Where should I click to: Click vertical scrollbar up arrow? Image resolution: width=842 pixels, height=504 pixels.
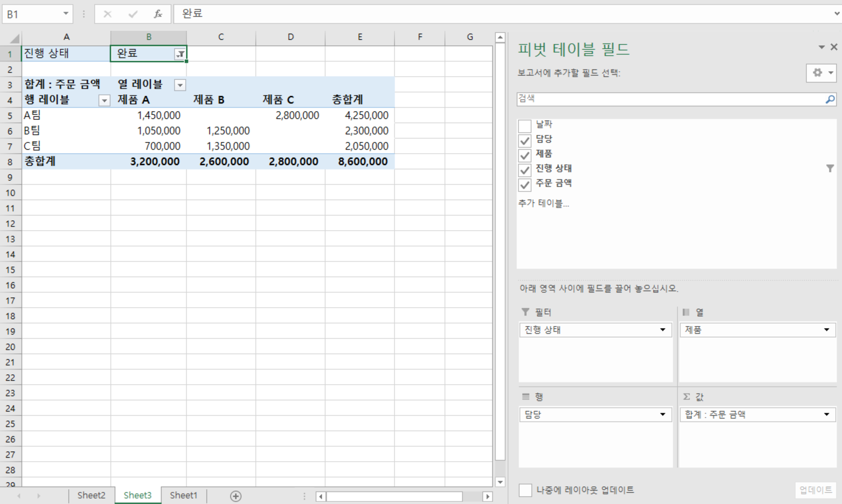[x=500, y=37]
